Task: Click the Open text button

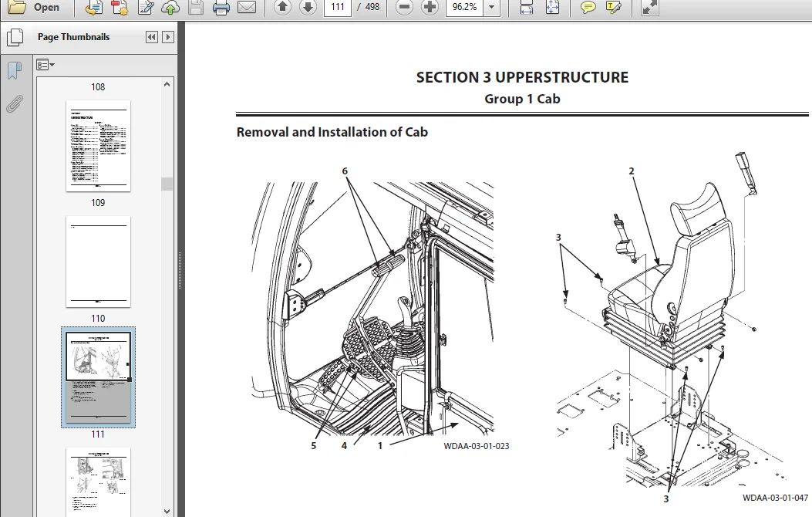Action: [46, 7]
